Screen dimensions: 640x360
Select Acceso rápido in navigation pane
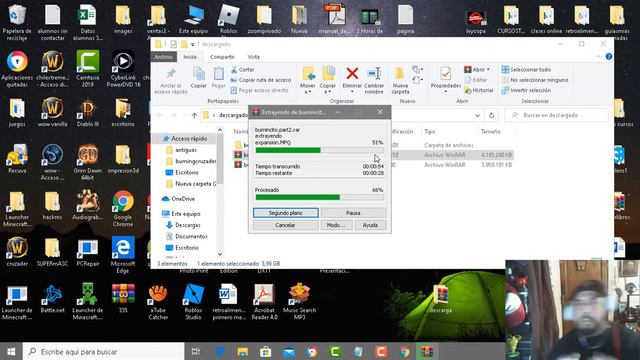185,139
